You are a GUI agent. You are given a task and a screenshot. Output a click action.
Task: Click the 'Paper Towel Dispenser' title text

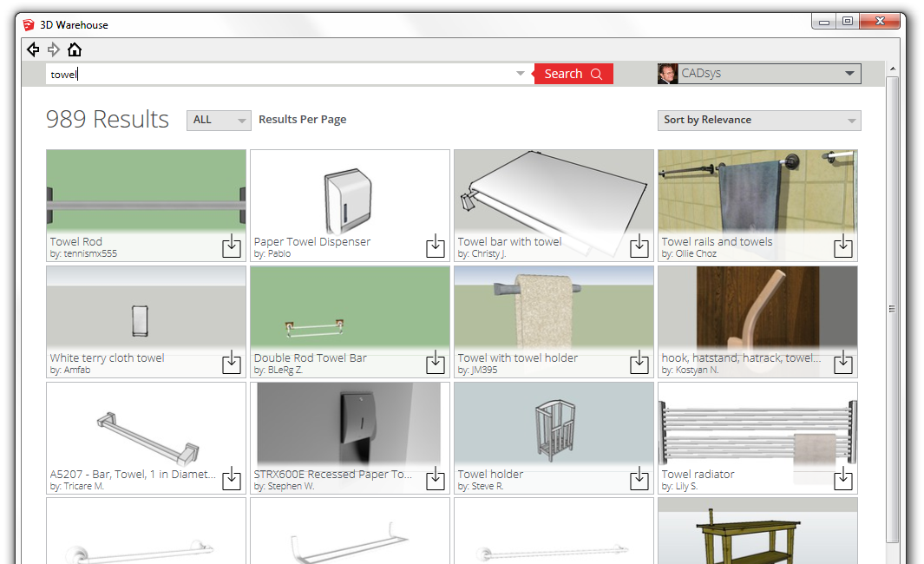coord(312,241)
